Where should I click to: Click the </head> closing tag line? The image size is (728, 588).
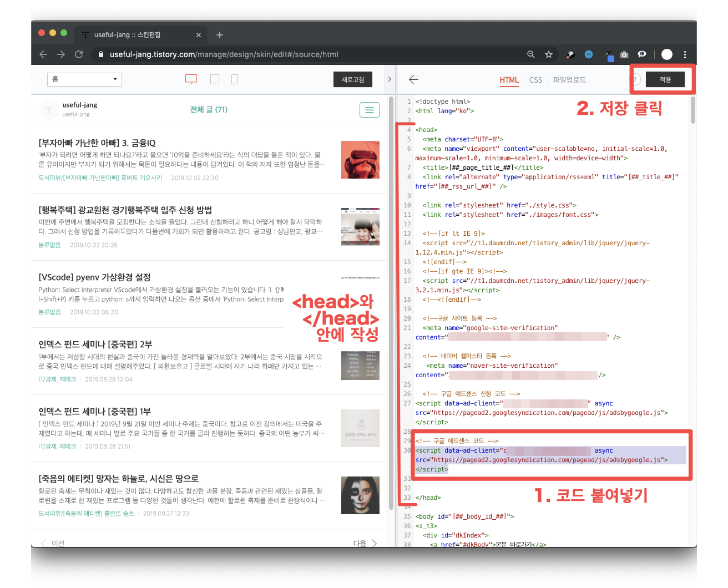428,498
